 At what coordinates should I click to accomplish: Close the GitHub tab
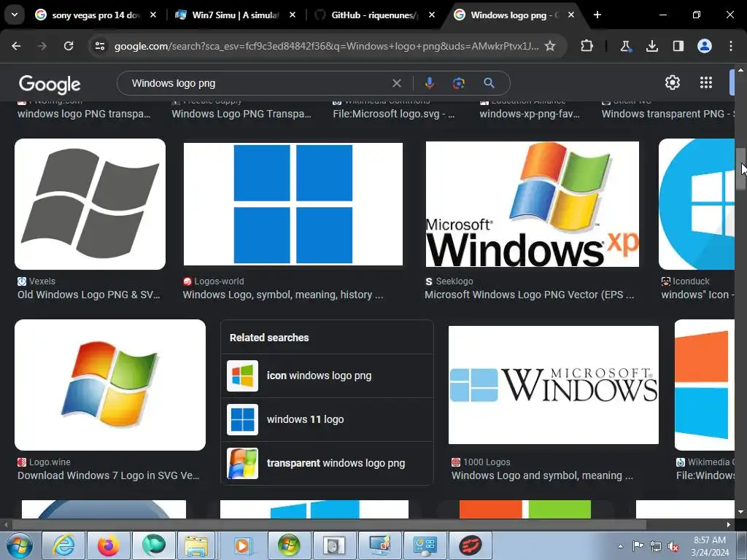point(432,15)
